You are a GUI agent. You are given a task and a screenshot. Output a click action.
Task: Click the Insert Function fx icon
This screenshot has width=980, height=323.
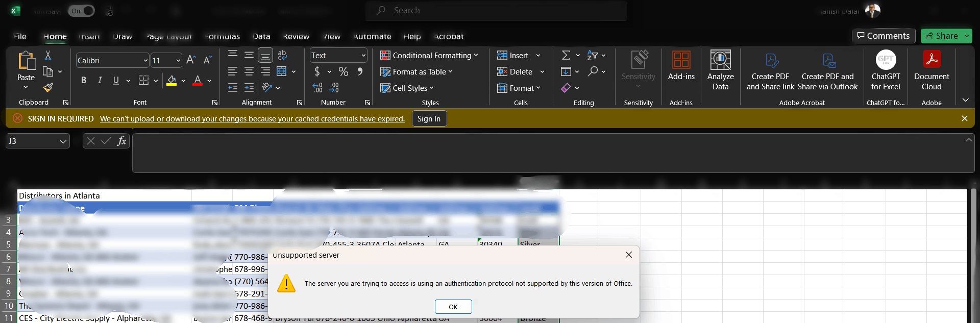pyautogui.click(x=121, y=141)
